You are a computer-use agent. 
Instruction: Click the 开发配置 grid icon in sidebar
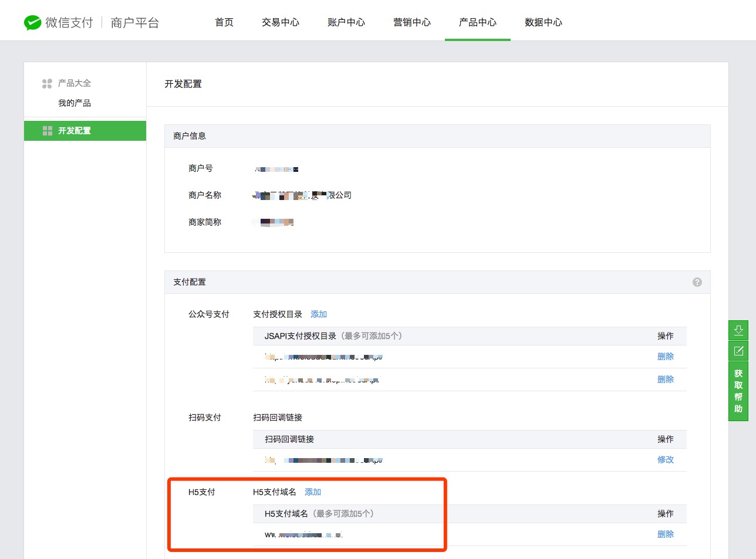48,131
